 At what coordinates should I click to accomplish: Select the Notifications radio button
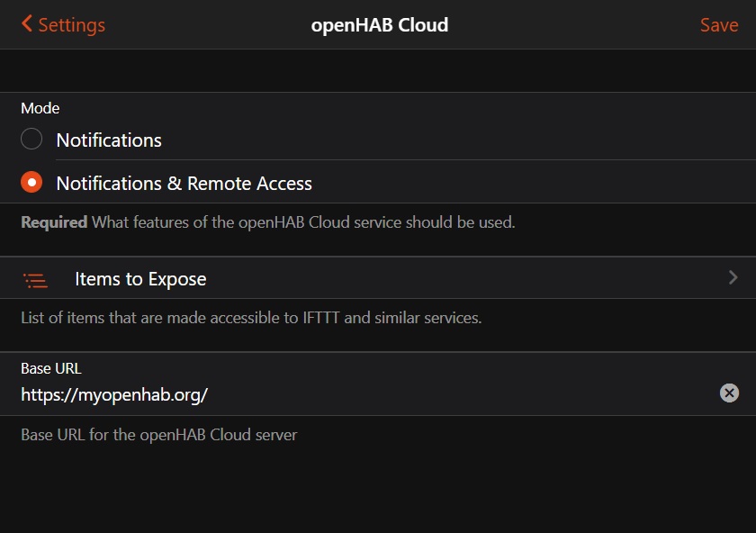point(31,139)
